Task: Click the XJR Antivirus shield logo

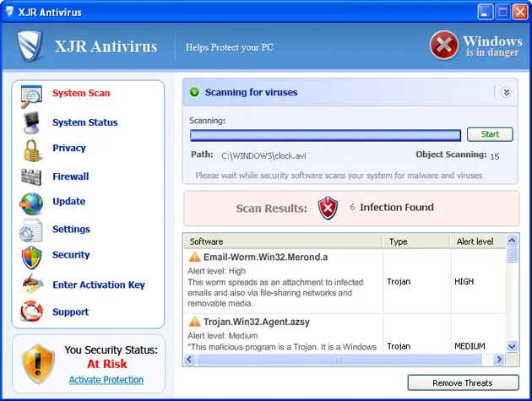Action: tap(30, 46)
